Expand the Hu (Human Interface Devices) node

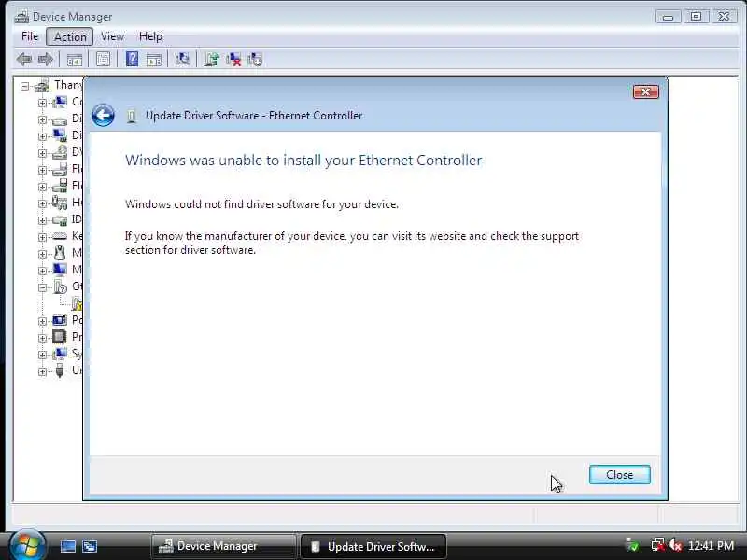pos(42,203)
